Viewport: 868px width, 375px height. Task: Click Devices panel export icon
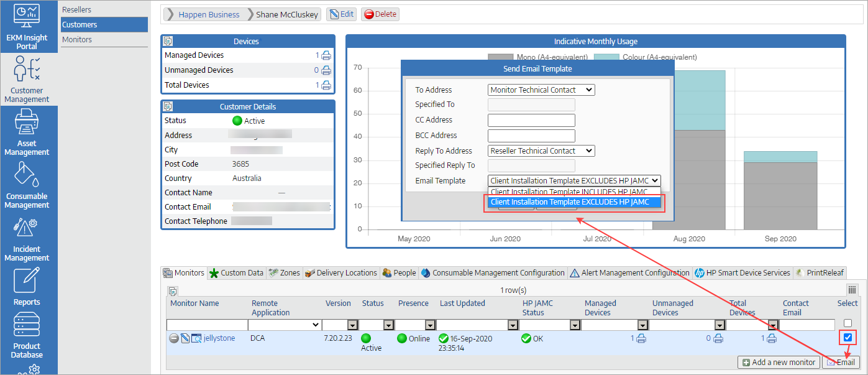[168, 41]
